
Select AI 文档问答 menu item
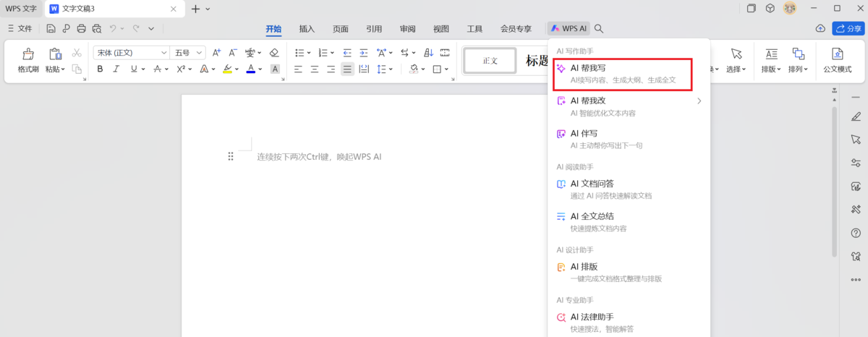pyautogui.click(x=629, y=189)
